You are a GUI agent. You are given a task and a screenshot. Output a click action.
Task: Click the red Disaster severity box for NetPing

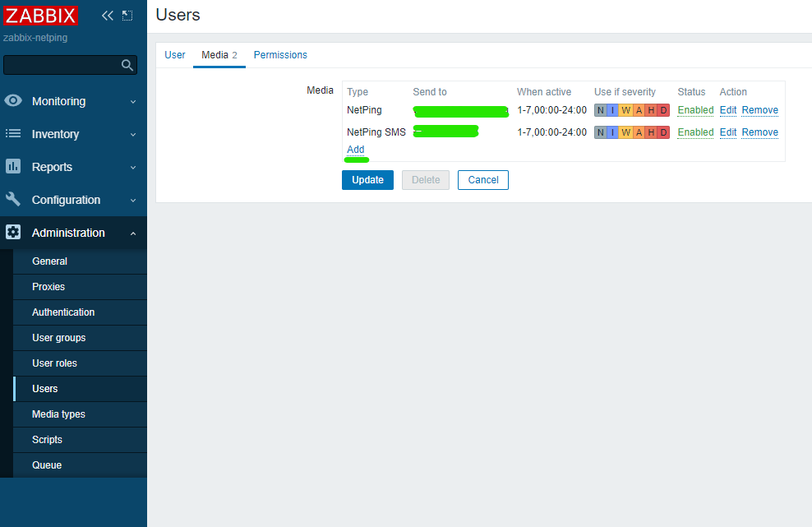[663, 110]
